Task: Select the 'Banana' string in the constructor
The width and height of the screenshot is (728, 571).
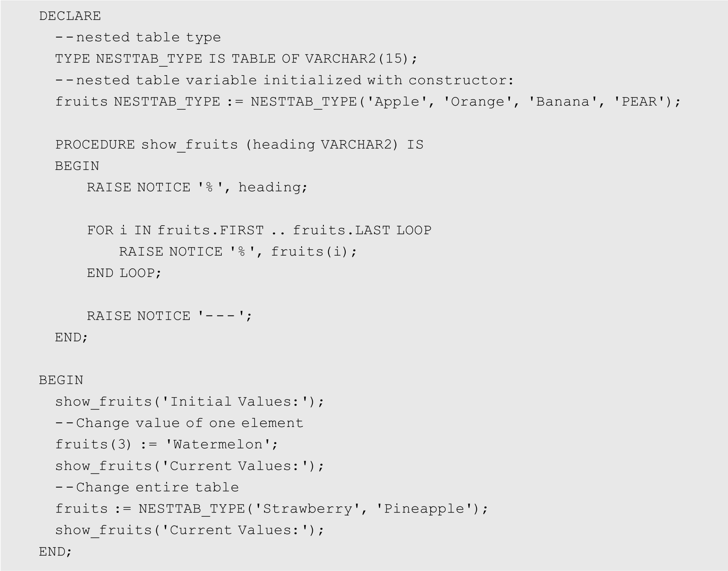Action: click(x=563, y=102)
